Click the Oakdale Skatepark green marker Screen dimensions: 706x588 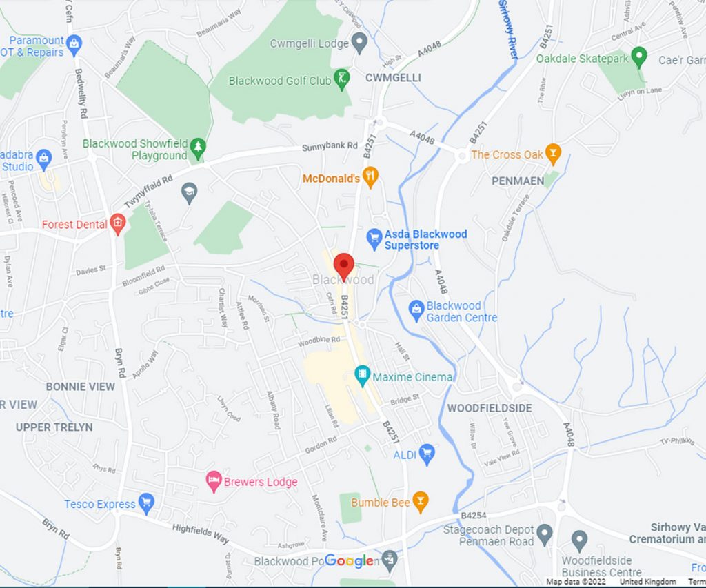tap(639, 58)
